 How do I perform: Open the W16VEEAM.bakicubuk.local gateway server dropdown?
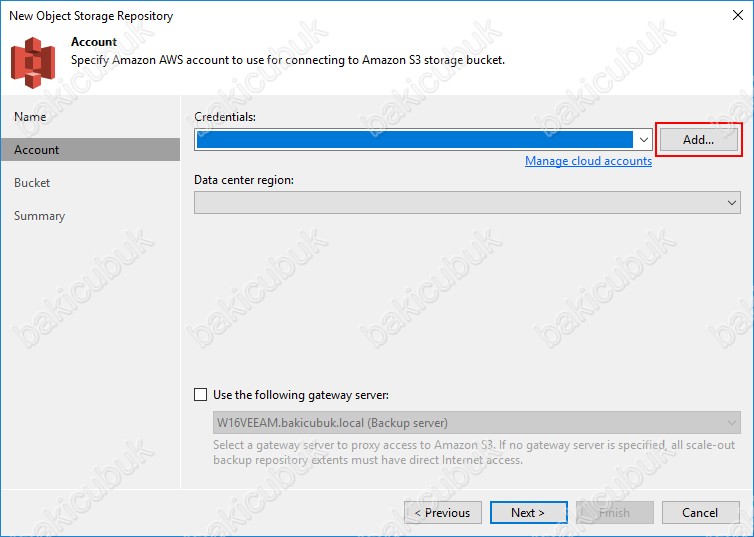pyautogui.click(x=476, y=423)
